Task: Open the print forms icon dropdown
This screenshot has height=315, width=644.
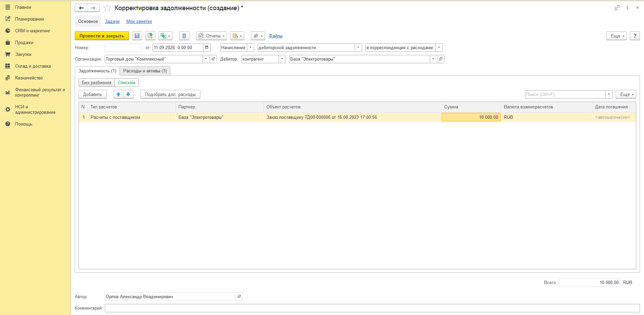Action: 237,36
